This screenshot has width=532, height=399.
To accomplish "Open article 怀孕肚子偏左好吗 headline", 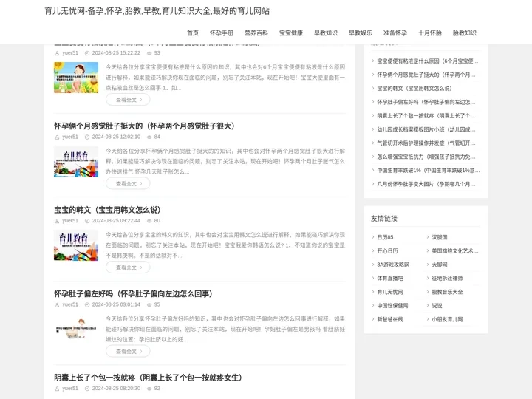I will tap(133, 293).
